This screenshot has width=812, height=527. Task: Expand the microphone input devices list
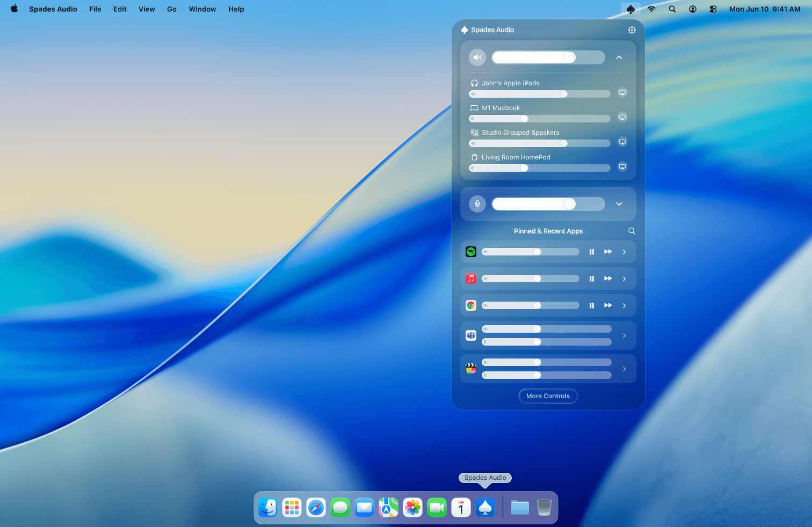click(619, 204)
